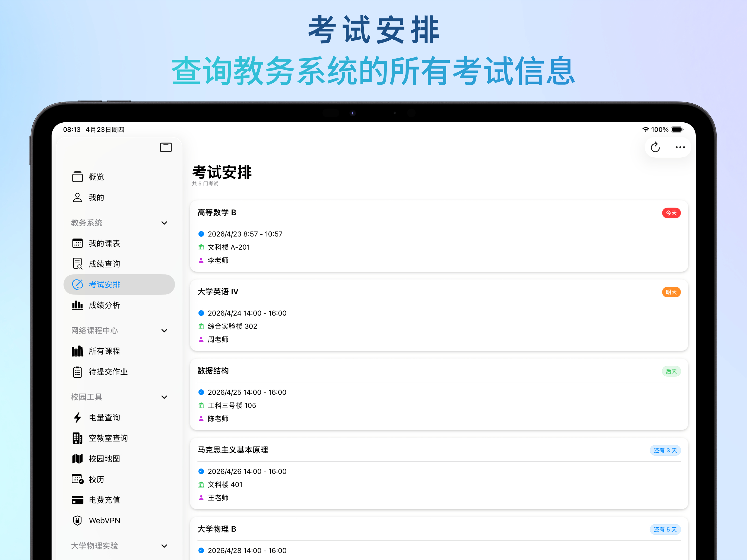This screenshot has width=747, height=560.
Task: Click the 还有 3 天 badge
Action: point(665,450)
